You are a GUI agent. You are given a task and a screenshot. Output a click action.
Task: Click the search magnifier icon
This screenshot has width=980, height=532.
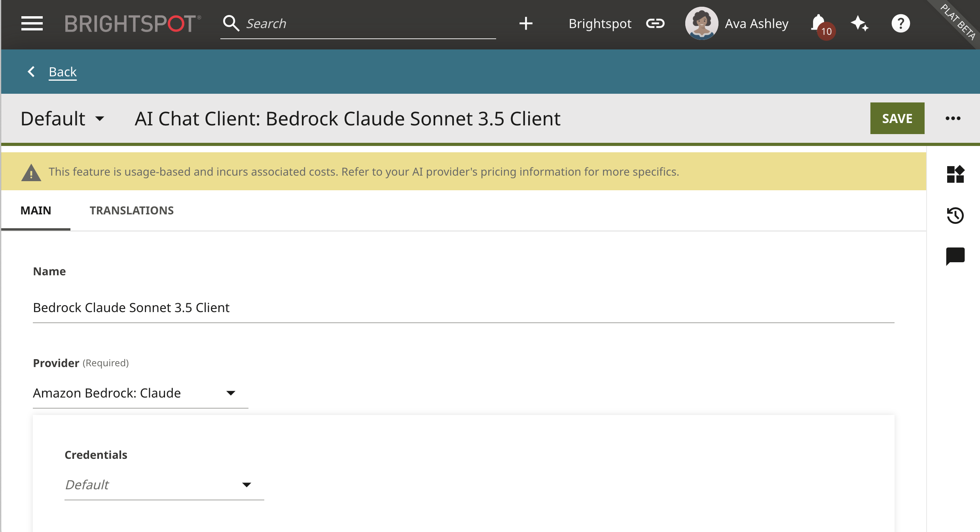(x=231, y=23)
